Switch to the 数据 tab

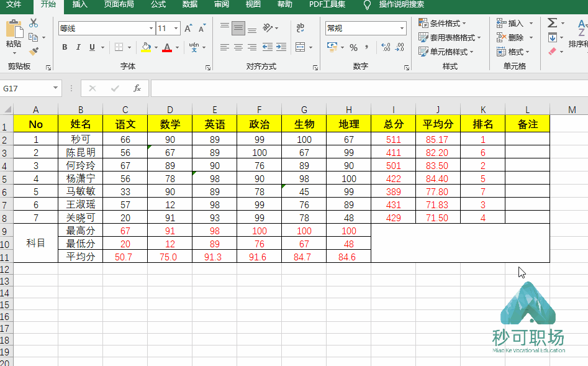click(190, 4)
